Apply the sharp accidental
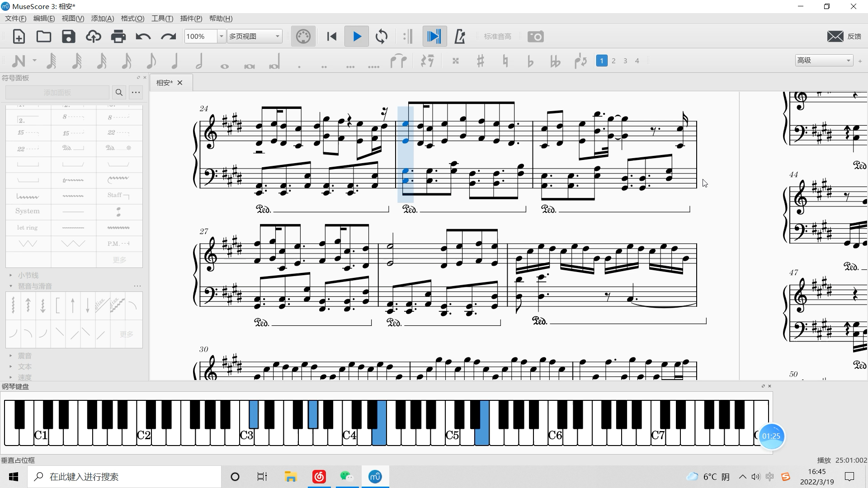 [x=481, y=61]
